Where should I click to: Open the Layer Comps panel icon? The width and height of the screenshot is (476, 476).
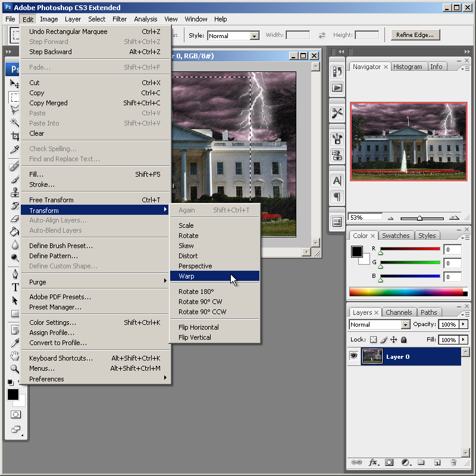tap(337, 222)
